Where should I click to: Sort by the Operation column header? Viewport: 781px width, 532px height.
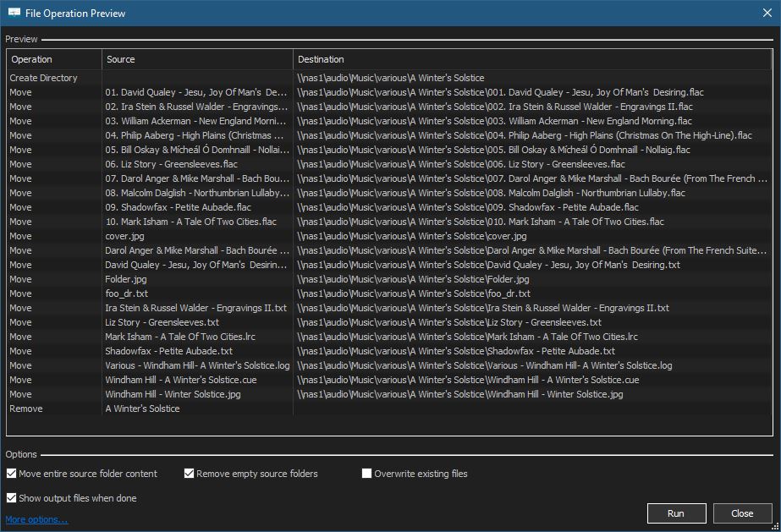[54, 59]
